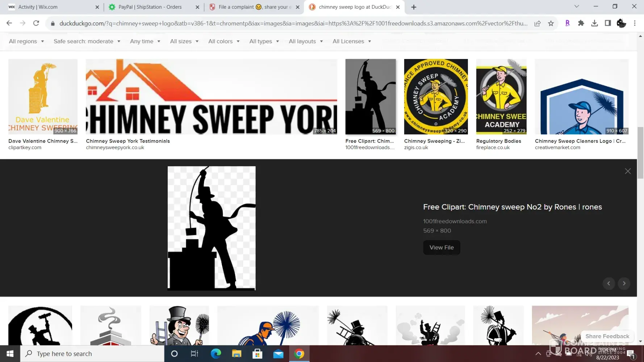Viewport: 644px width, 362px height.
Task: Open the Chimney Sweep Cleaners Logo thumbnail
Action: point(582,97)
